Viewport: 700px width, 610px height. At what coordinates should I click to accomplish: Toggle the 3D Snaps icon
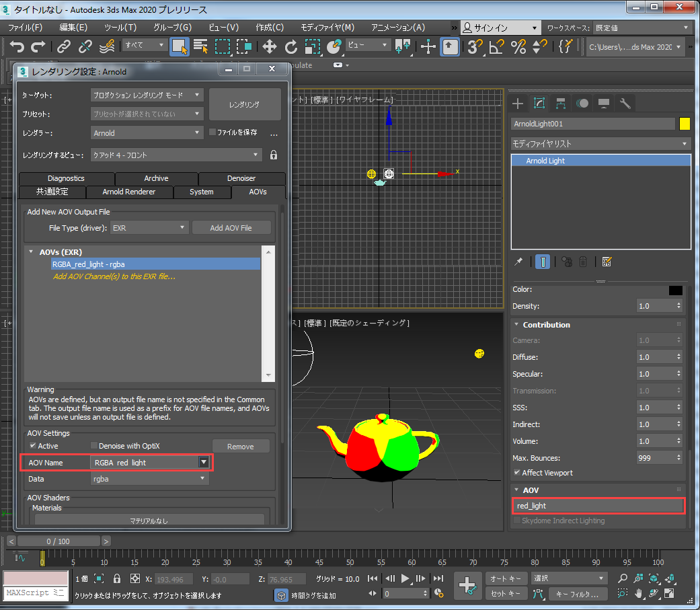click(x=475, y=46)
